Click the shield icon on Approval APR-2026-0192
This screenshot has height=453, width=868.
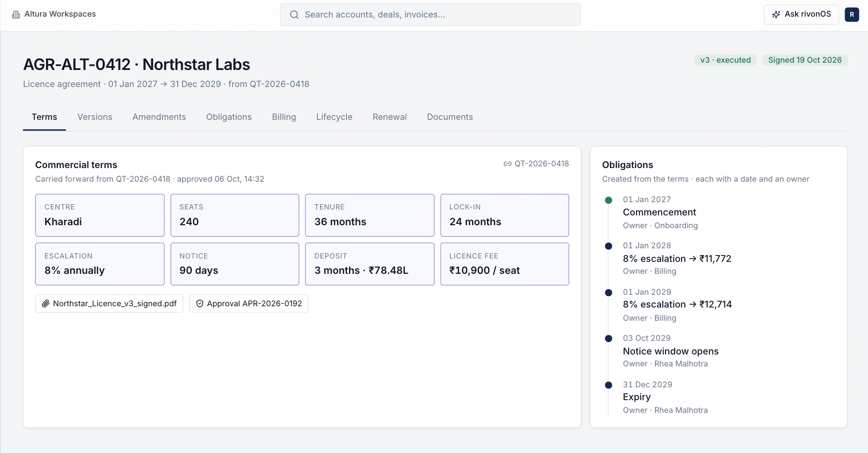point(199,304)
